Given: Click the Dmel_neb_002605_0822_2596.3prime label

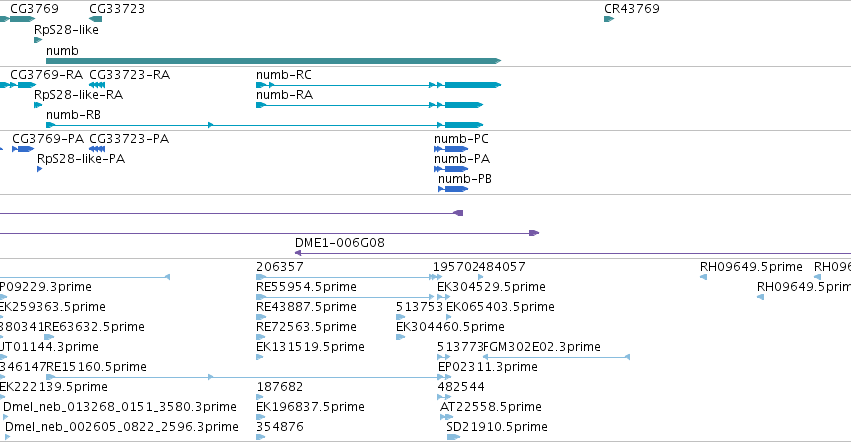Looking at the screenshot, I should [122, 427].
